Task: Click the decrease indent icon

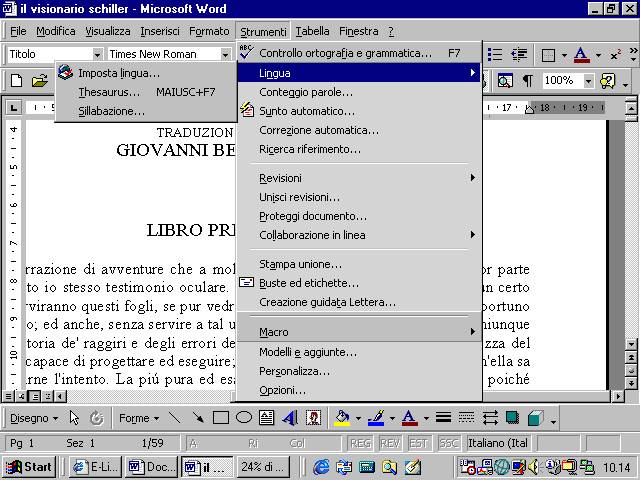Action: (519, 54)
